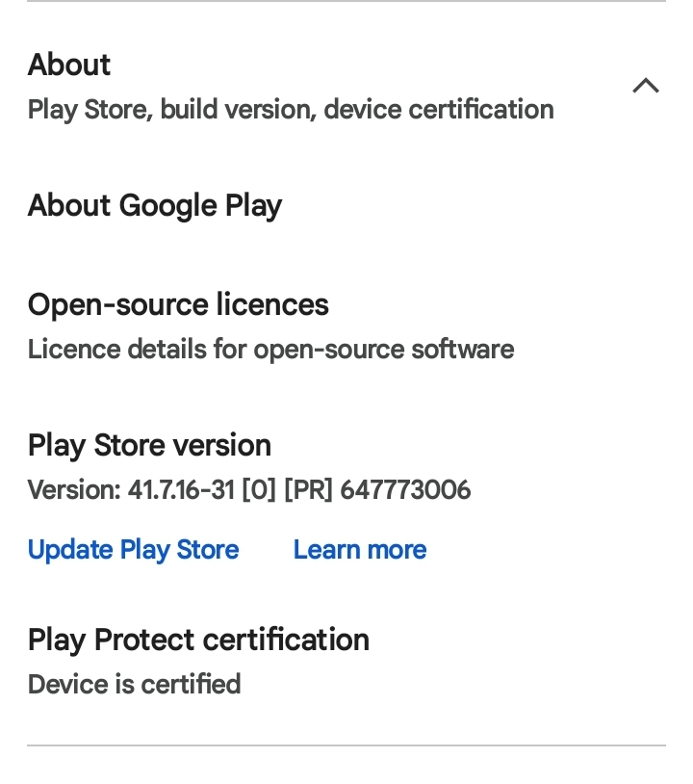This screenshot has height=784, width=693.
Task: Open the Open-source licences entry
Action: tap(178, 305)
